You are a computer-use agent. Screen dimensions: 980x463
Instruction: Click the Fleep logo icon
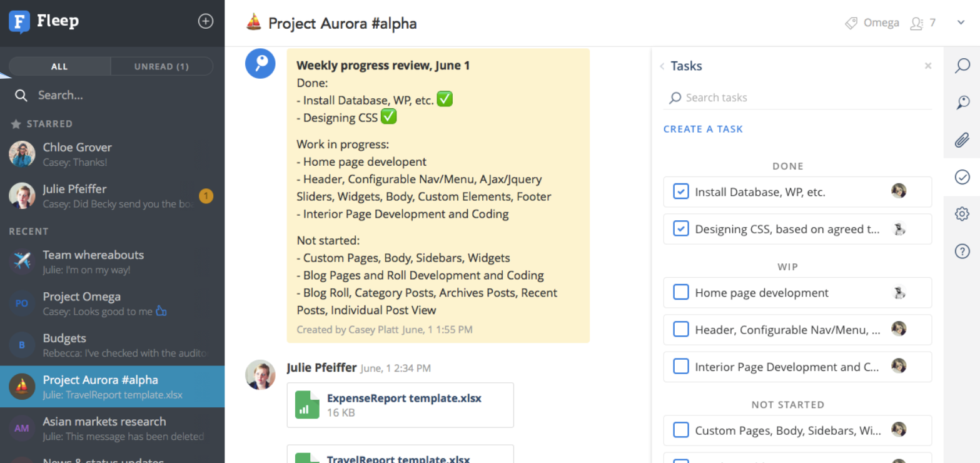(x=19, y=22)
